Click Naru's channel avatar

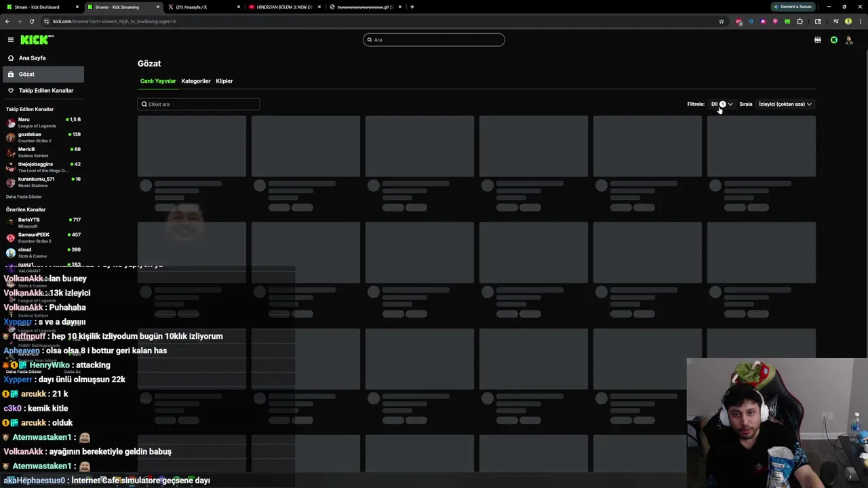[x=11, y=123]
